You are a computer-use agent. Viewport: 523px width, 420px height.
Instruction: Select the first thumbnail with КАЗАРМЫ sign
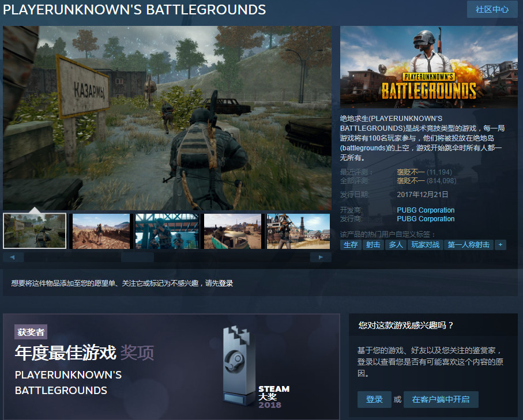click(35, 231)
